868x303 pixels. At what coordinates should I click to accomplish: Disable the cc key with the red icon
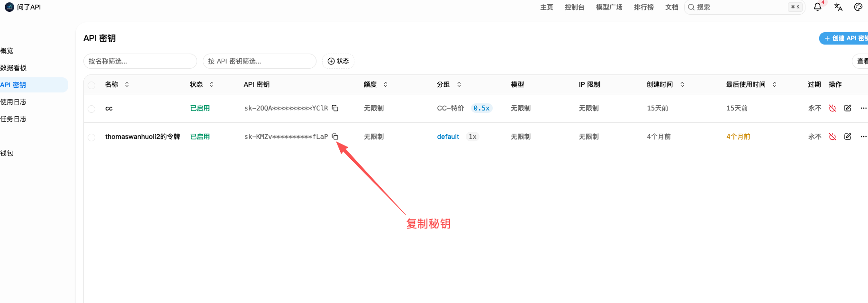pos(832,108)
